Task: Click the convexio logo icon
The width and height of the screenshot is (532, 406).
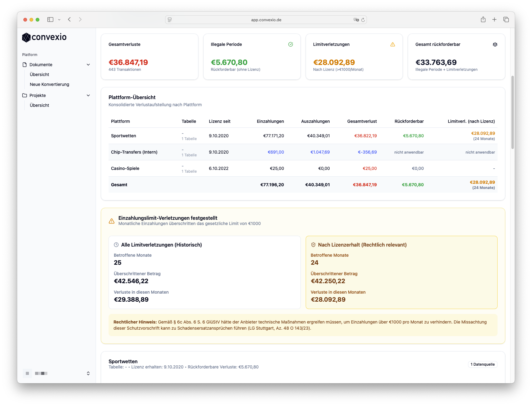Action: click(x=26, y=38)
